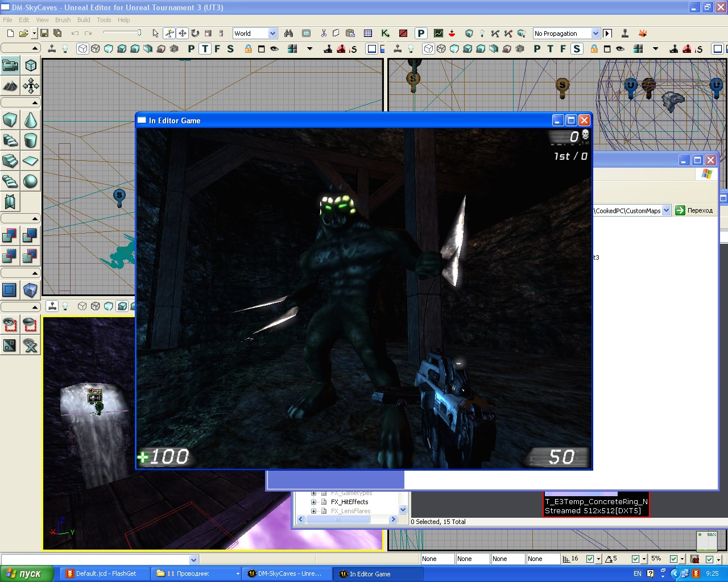Click the Windows пуск start button

coord(27,573)
